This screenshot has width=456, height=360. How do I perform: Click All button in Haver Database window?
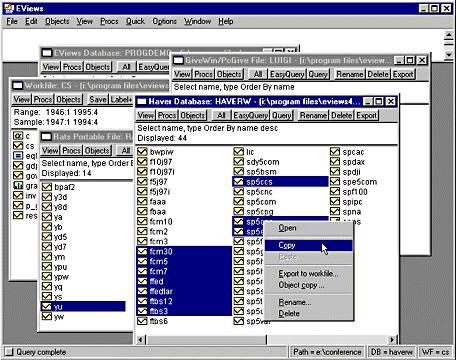click(x=221, y=115)
